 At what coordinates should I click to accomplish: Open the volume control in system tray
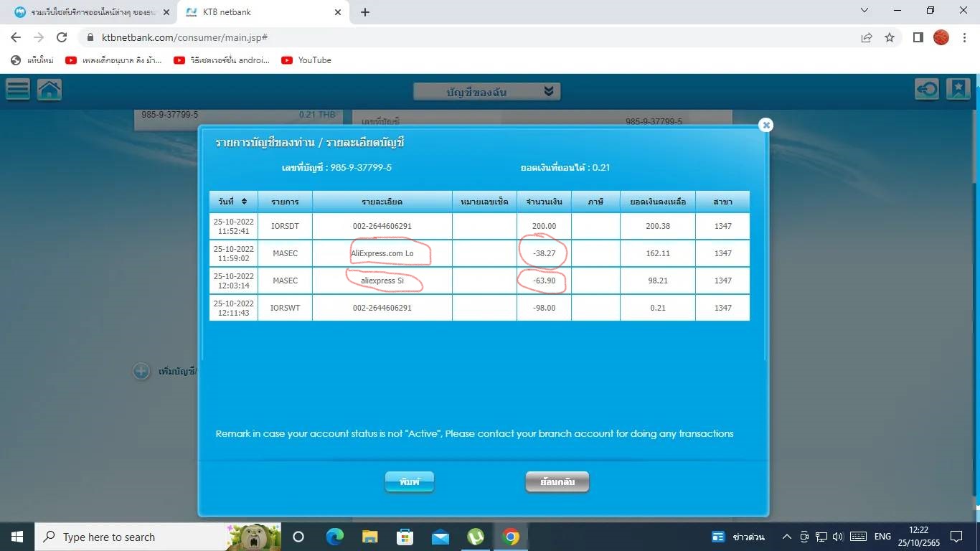click(x=838, y=537)
